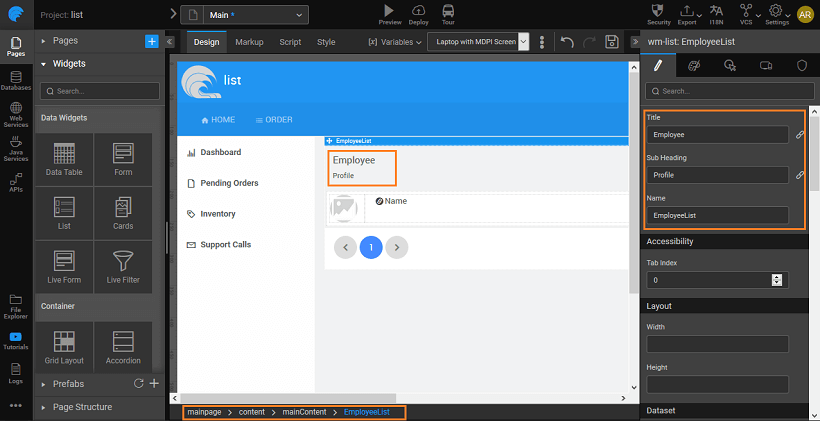Open the Security shield icon
Image resolution: width=820 pixels, height=421 pixels.
click(659, 10)
